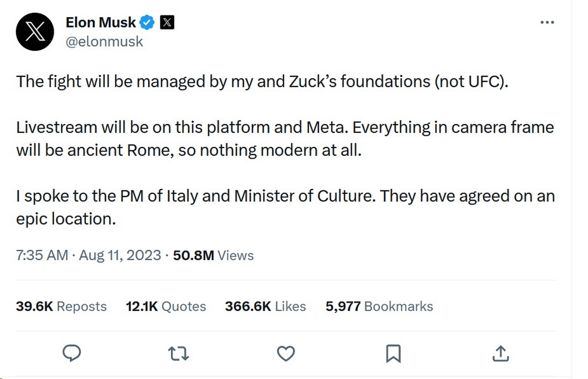Click the 5,977 Bookmarks count
This screenshot has height=379, width=588.
click(x=379, y=306)
